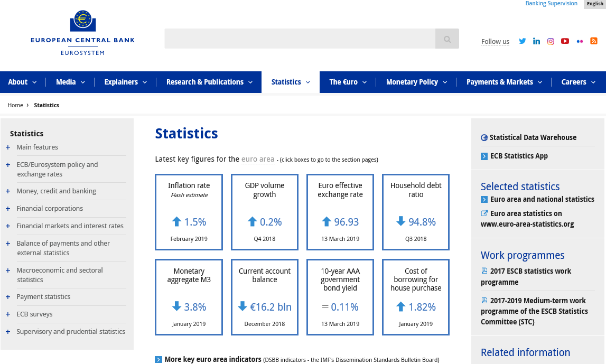The width and height of the screenshot is (606, 364).
Task: Click into the site search field
Action: [300, 39]
